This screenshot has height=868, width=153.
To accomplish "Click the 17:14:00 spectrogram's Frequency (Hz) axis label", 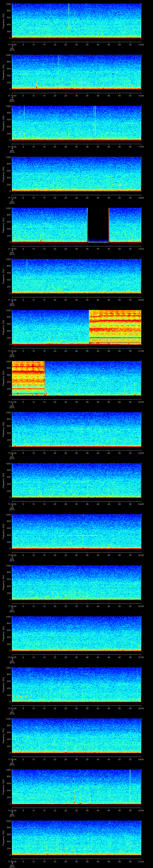I will (3, 21).
